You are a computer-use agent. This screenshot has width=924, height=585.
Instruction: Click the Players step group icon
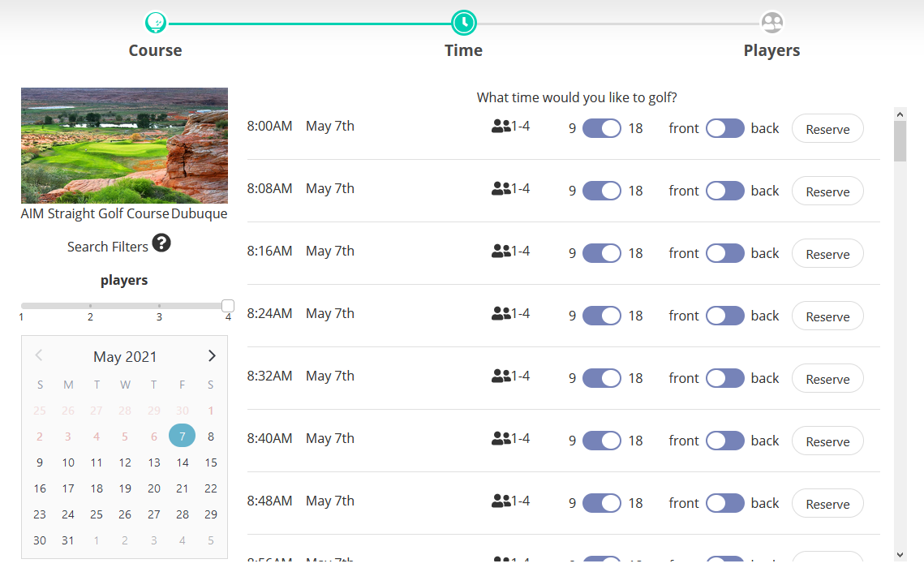pos(772,23)
